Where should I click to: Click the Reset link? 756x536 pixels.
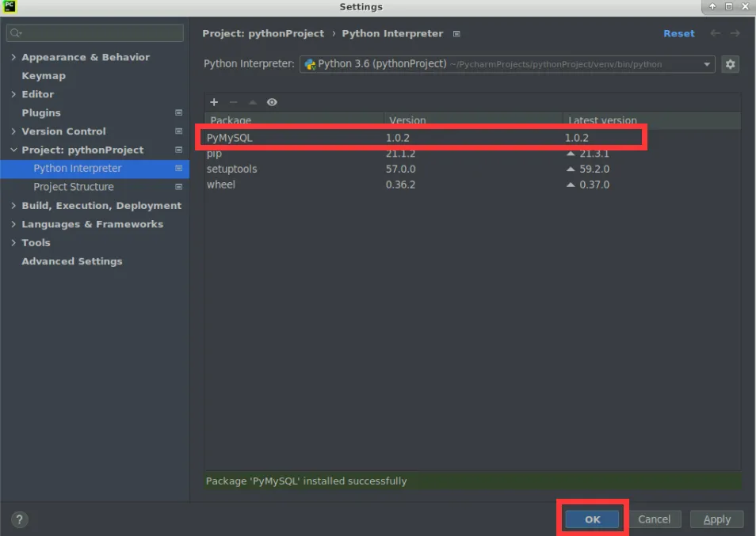[x=679, y=33]
